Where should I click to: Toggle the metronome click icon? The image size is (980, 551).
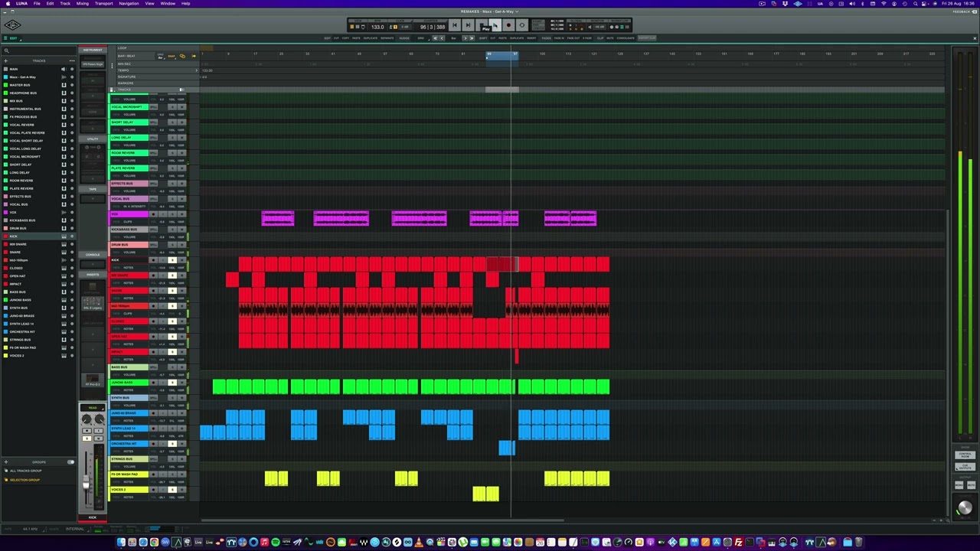(x=391, y=27)
